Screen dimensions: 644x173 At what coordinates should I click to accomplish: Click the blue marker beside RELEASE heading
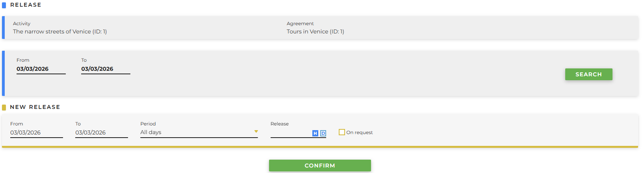[4, 5]
